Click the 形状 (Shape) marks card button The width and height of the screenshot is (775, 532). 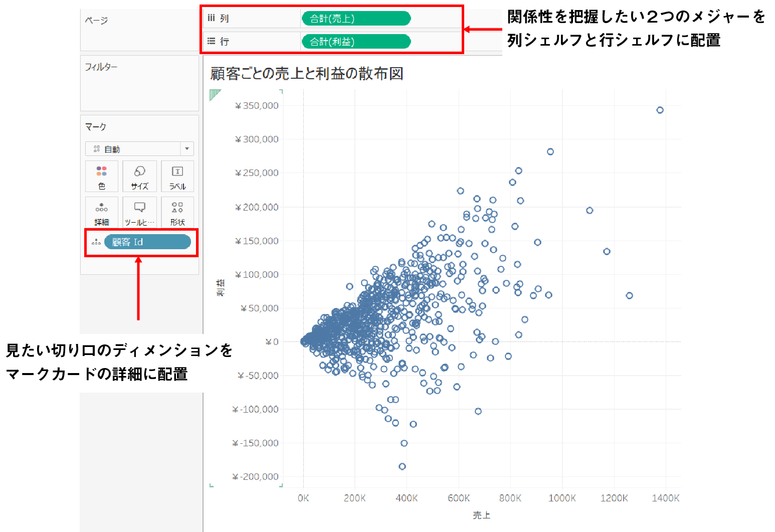pos(177,212)
